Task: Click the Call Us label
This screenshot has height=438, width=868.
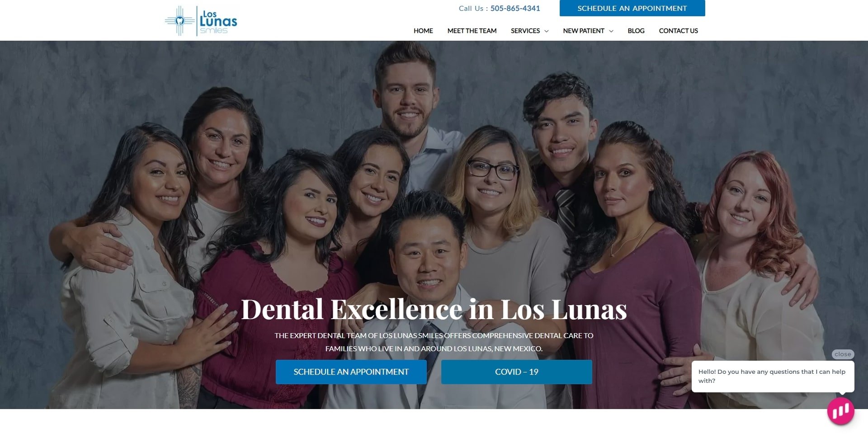Action: [x=473, y=8]
